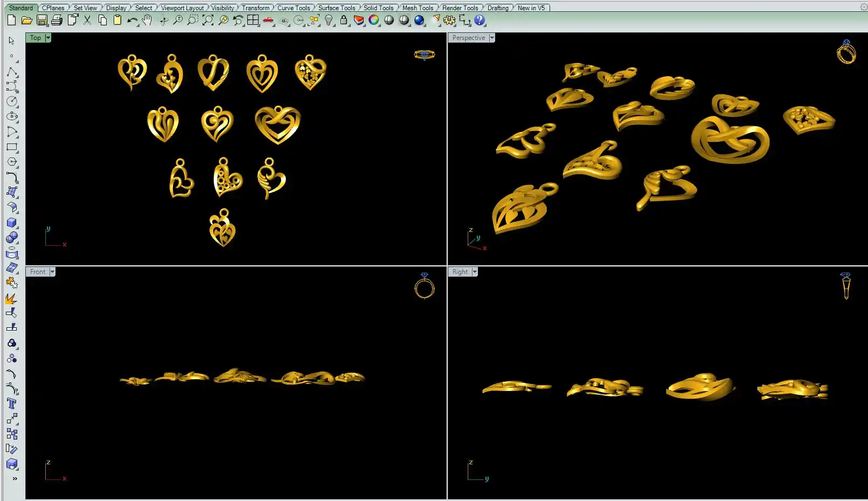
Task: Open the Render Tools tab
Action: pyautogui.click(x=460, y=8)
